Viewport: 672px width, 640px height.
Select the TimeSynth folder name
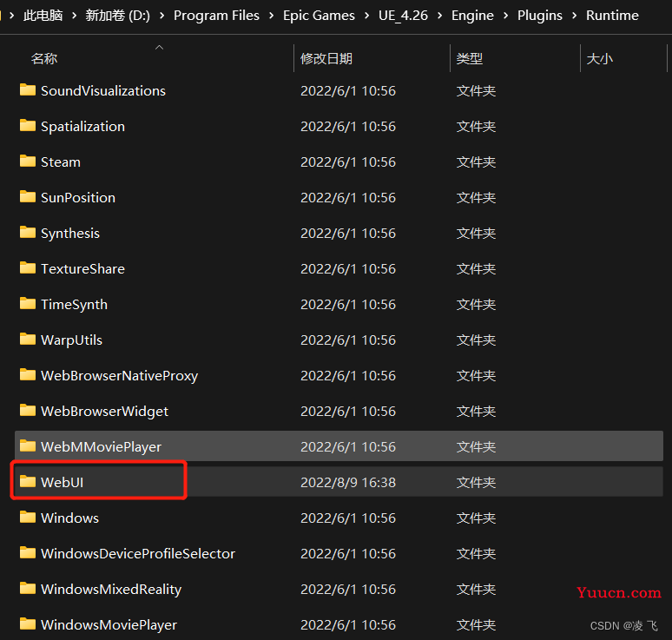(74, 304)
